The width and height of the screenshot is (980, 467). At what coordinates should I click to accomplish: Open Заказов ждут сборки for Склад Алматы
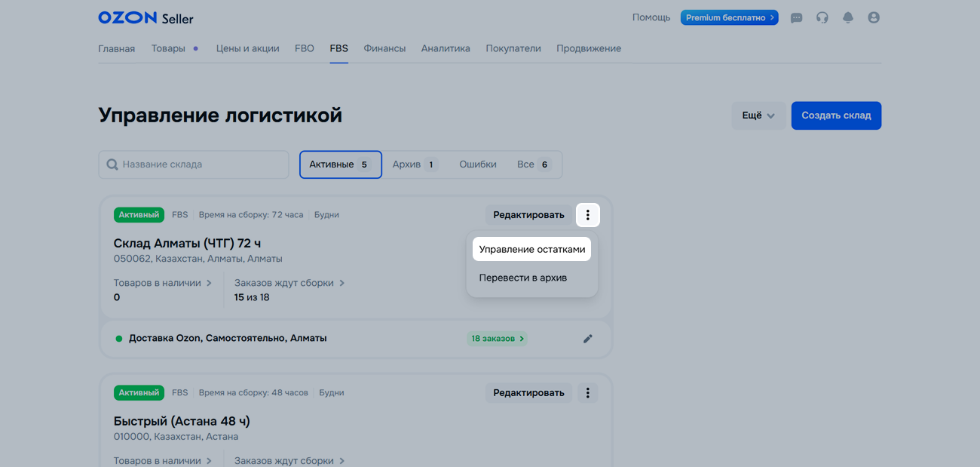click(x=289, y=283)
